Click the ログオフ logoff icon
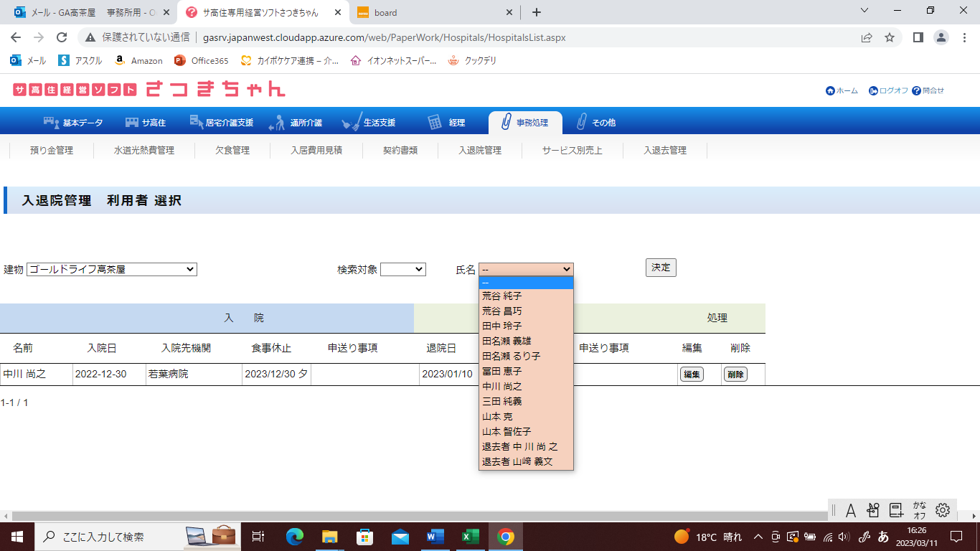Screen dimensions: 980x551 point(873,91)
